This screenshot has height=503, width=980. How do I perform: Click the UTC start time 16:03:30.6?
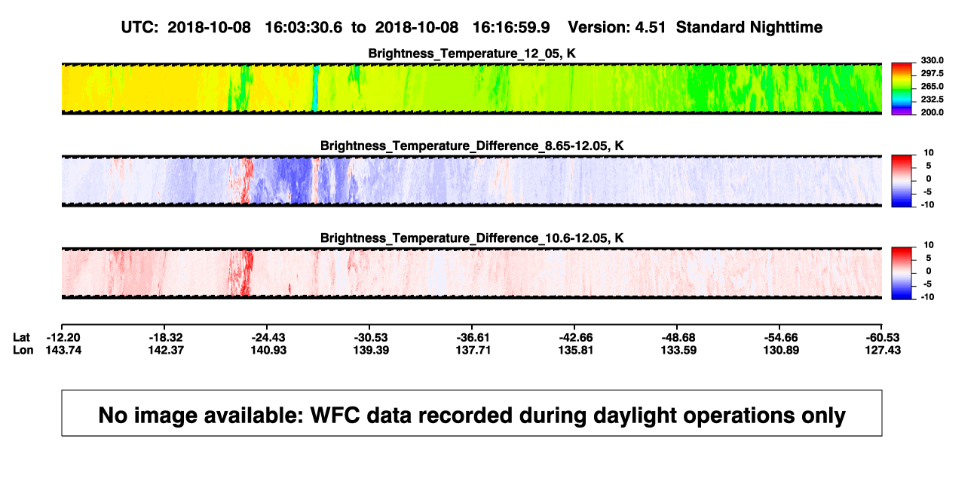point(302,27)
